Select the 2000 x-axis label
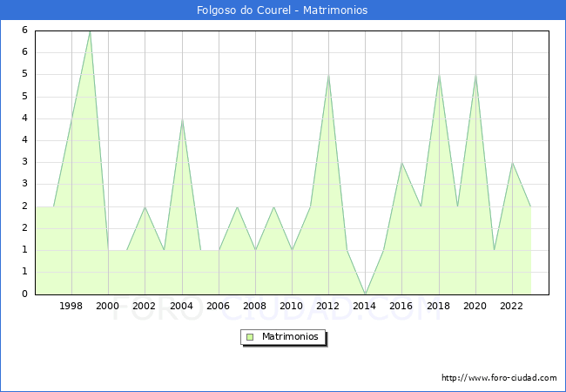The width and height of the screenshot is (566, 392). coord(108,307)
